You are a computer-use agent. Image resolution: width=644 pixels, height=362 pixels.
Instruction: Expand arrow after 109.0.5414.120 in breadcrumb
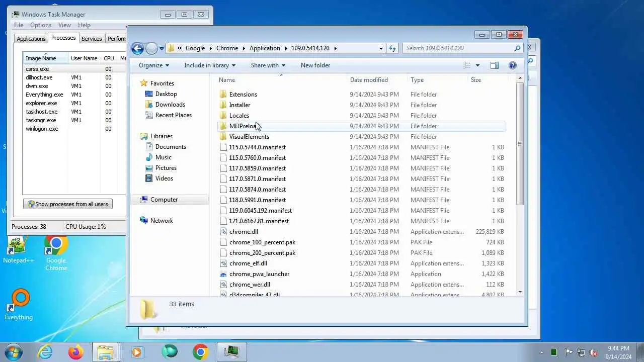[x=335, y=48]
